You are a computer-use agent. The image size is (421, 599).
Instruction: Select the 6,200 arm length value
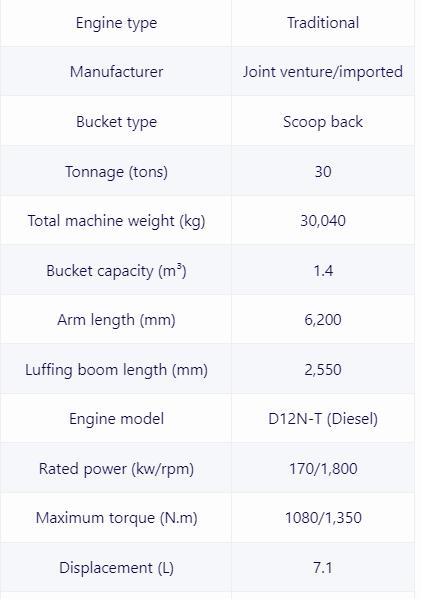[x=323, y=320]
